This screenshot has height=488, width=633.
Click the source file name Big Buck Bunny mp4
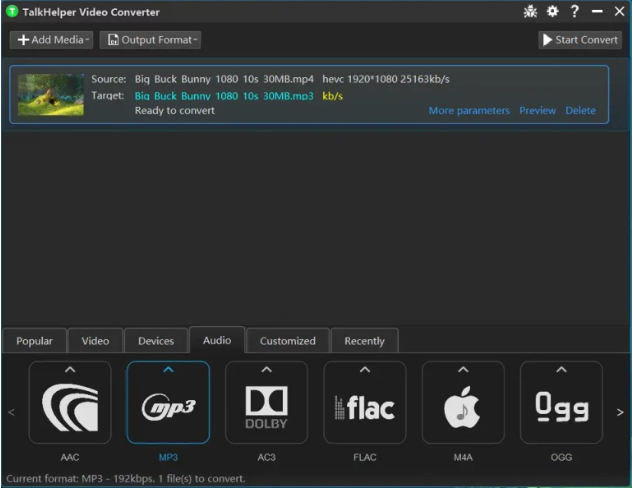(224, 79)
